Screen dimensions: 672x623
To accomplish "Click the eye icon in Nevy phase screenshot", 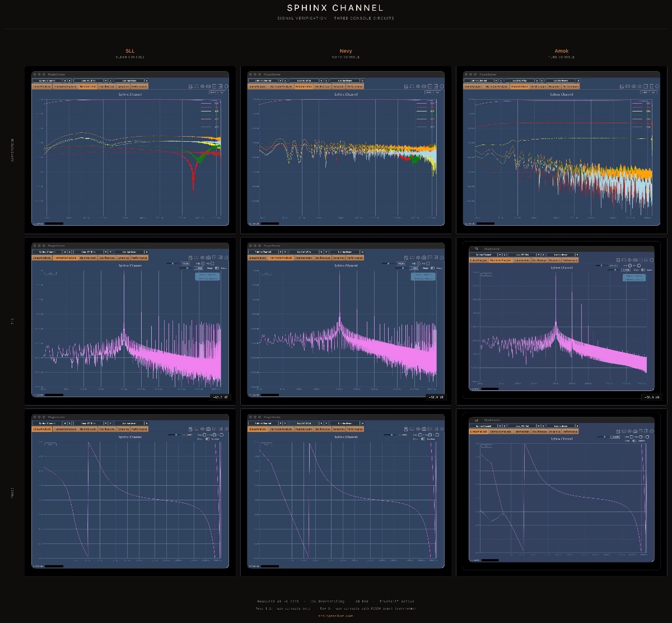I will coord(418,429).
